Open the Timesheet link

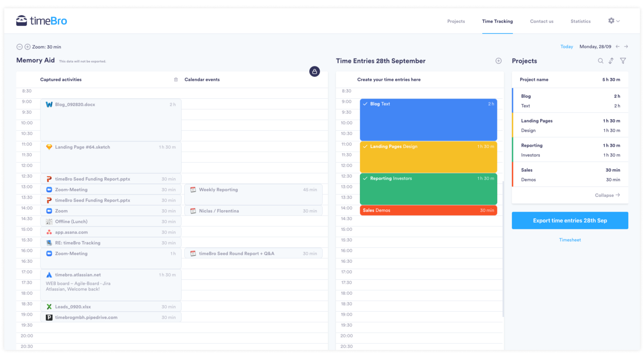(x=570, y=240)
